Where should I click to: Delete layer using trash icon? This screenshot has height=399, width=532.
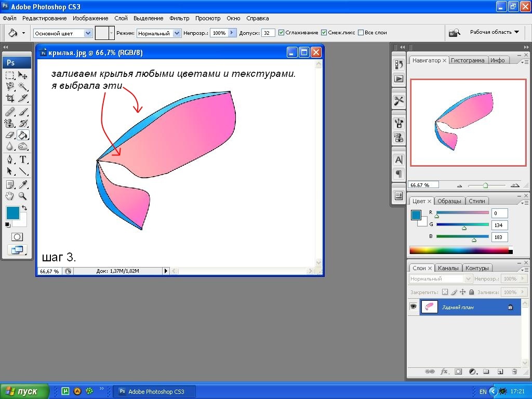coord(514,372)
